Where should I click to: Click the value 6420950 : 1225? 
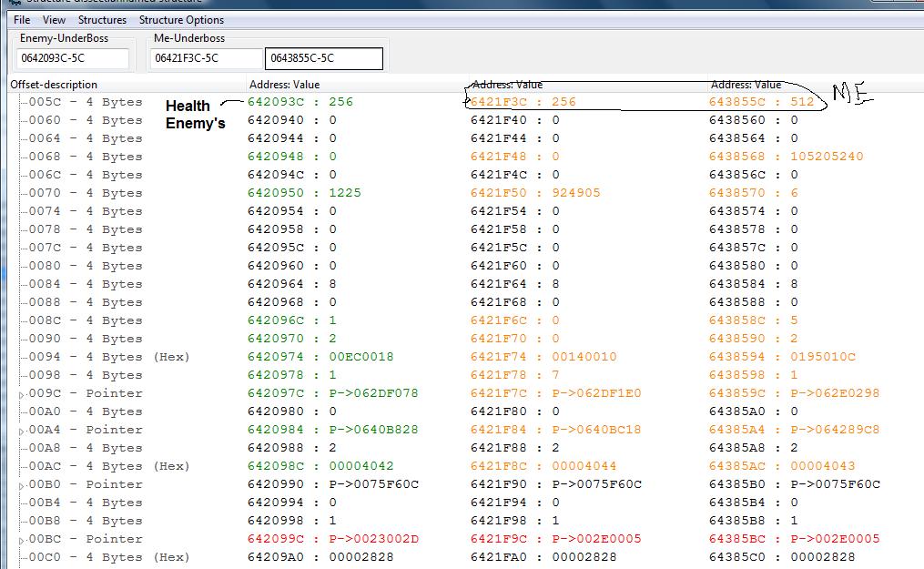pos(304,193)
